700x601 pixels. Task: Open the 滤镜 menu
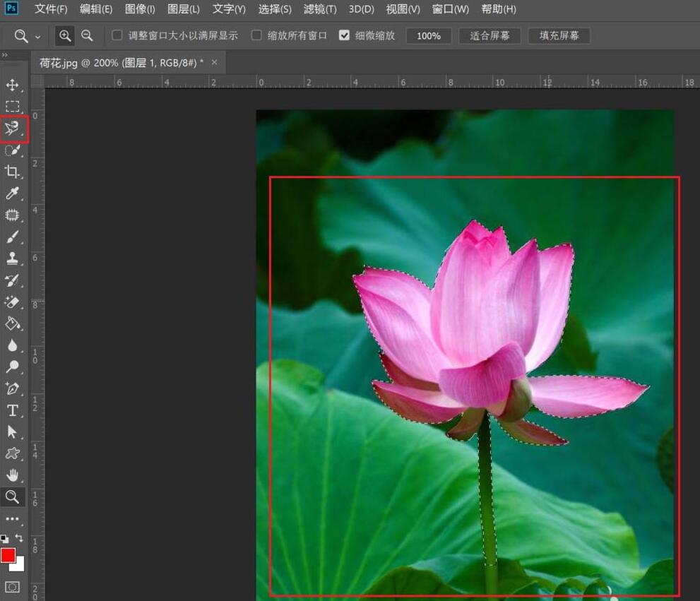[x=319, y=9]
